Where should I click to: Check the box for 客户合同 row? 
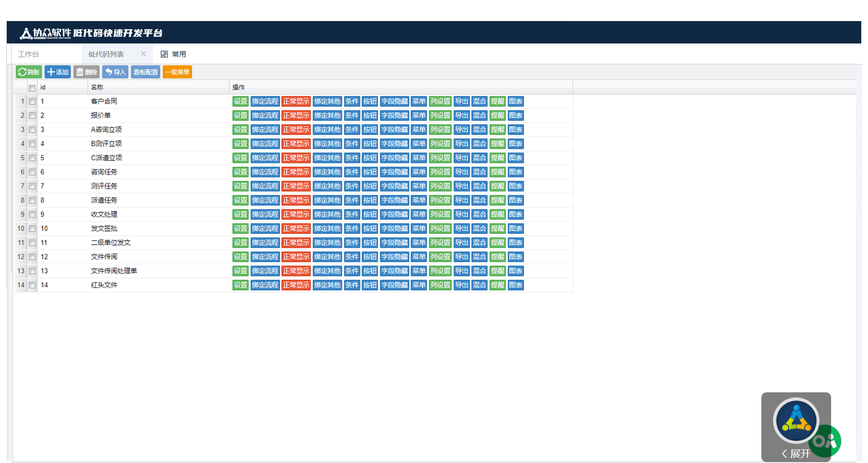tap(32, 102)
